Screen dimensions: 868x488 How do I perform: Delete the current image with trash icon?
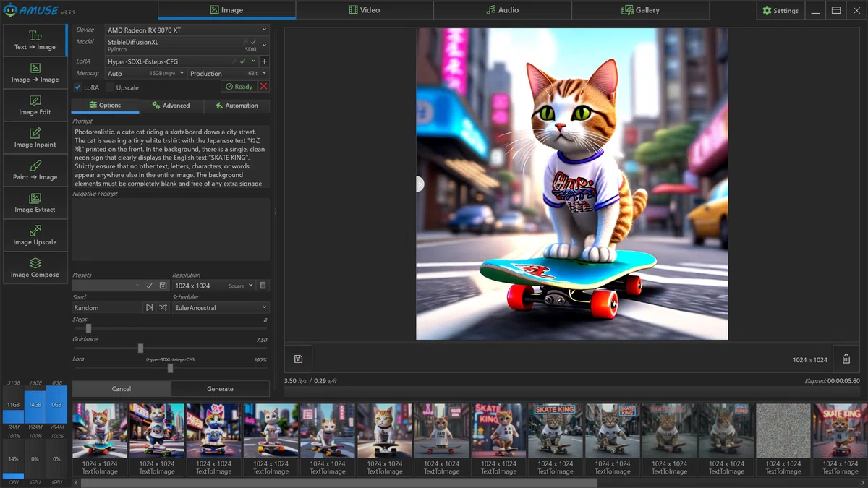(846, 359)
